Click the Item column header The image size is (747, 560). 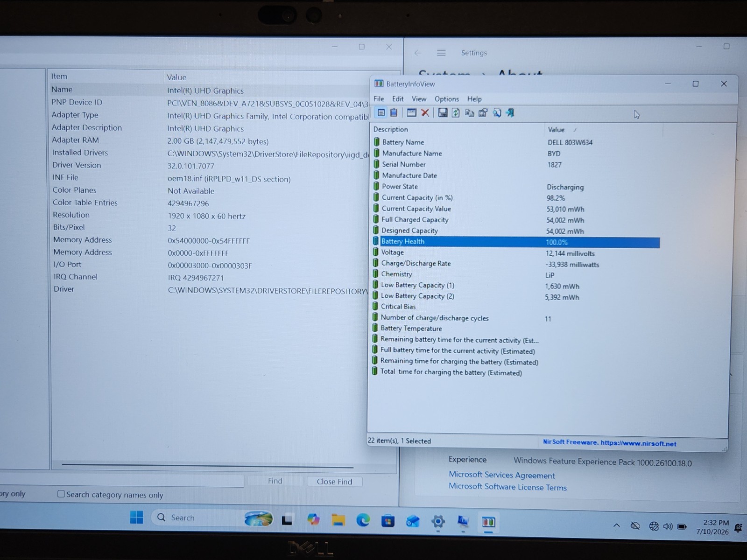[106, 77]
